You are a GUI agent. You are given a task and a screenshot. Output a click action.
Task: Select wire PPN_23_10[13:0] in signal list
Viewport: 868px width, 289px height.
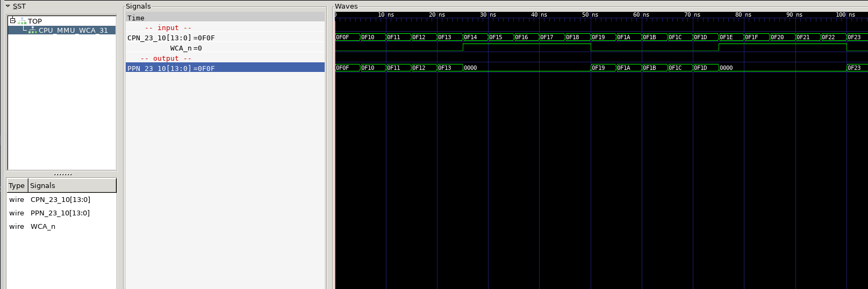click(61, 213)
